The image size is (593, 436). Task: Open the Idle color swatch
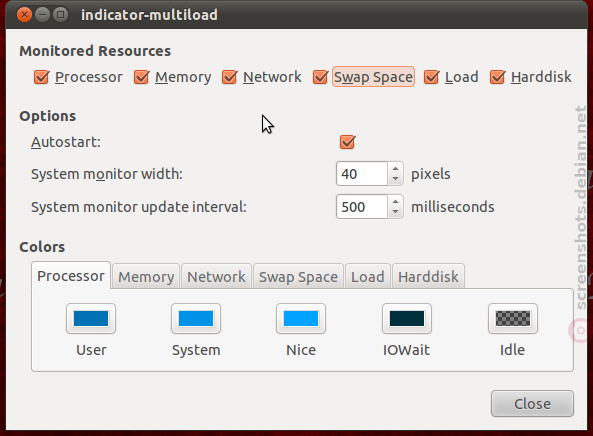512,318
